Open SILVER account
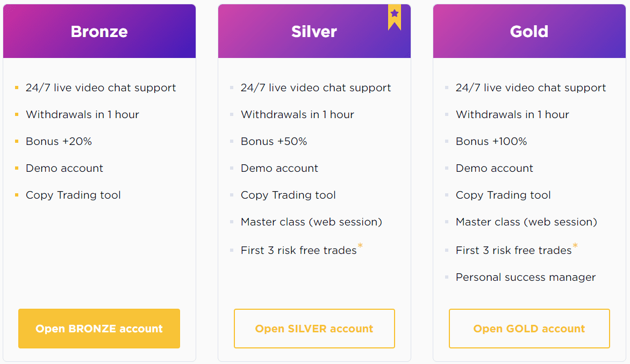This screenshot has height=364, width=630. pos(314,328)
